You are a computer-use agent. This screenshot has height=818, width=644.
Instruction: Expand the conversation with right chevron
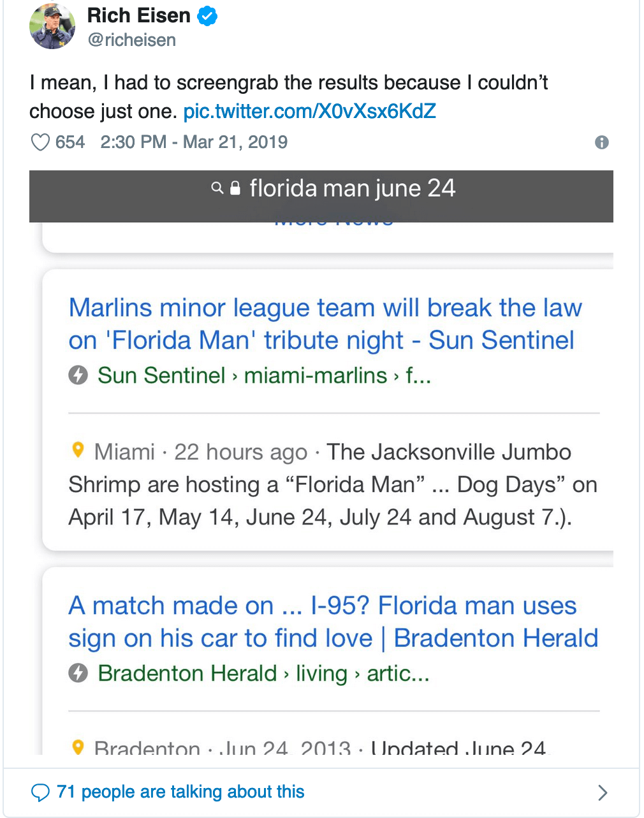coord(603,792)
